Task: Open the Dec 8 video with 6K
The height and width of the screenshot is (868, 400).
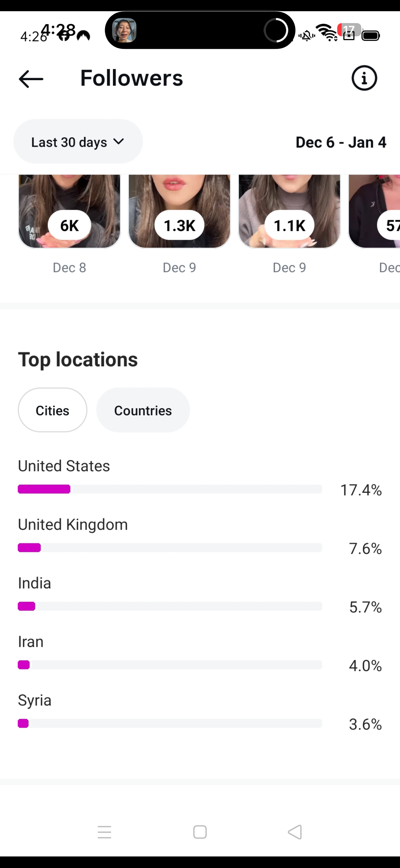Action: pyautogui.click(x=69, y=211)
